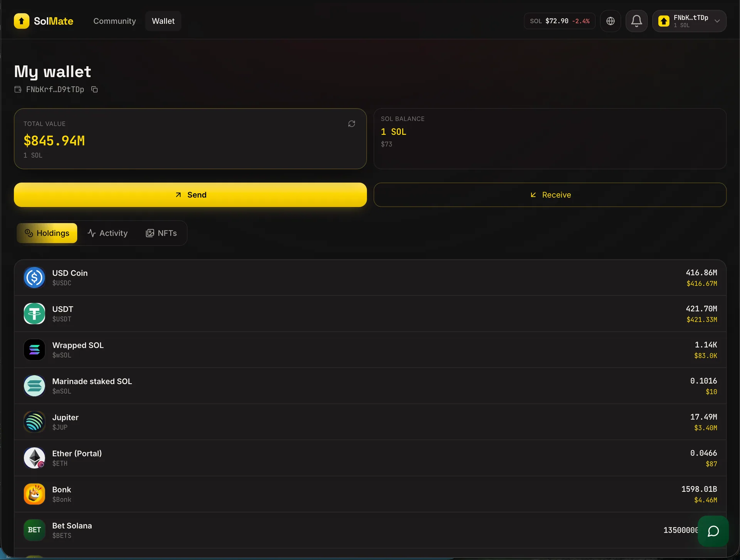740x560 pixels.
Task: Select the USD Coin name label
Action: [70, 273]
